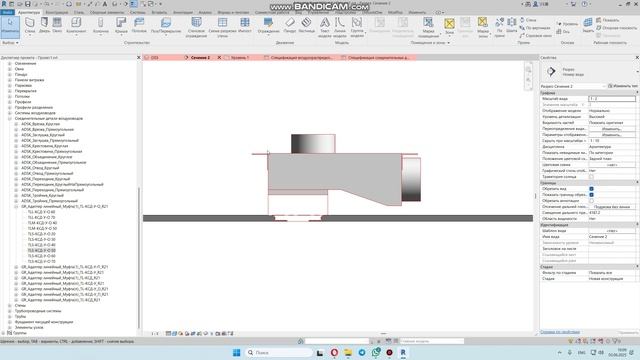Open the File (Файл) menu tab

pyautogui.click(x=7, y=12)
